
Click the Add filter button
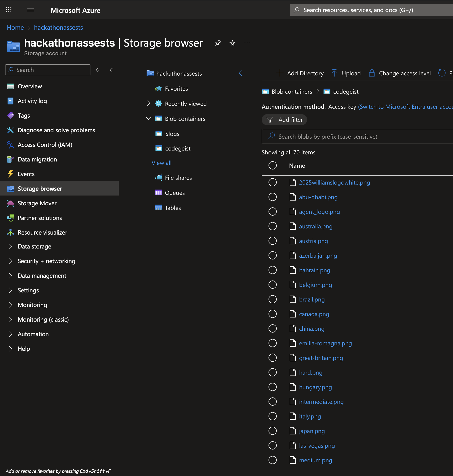coord(284,120)
